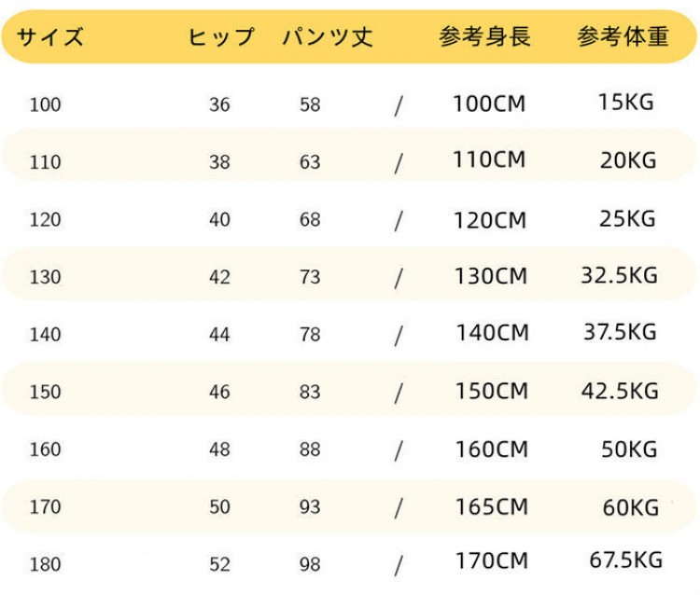Select size 100 in the first row
700x595 pixels.
[45, 104]
